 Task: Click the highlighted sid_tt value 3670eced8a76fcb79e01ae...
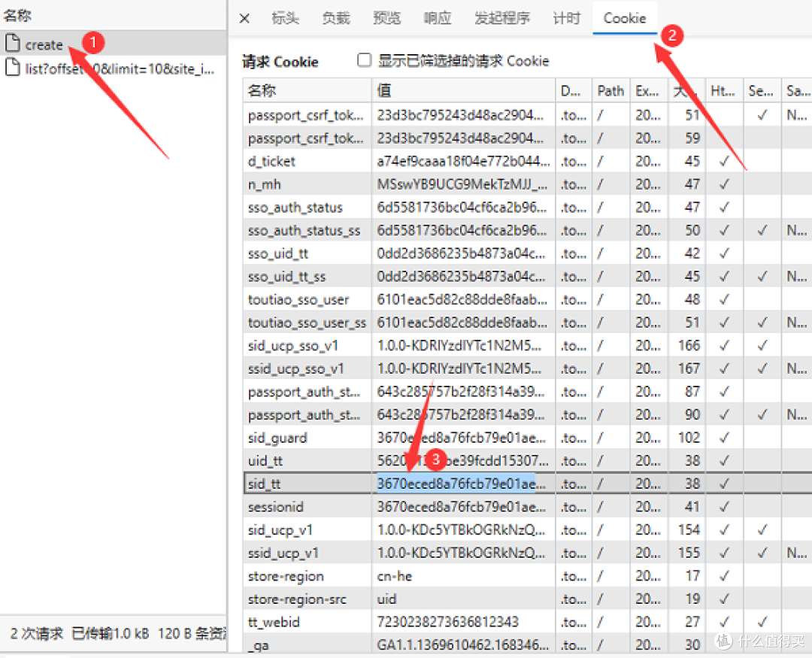pyautogui.click(x=456, y=484)
